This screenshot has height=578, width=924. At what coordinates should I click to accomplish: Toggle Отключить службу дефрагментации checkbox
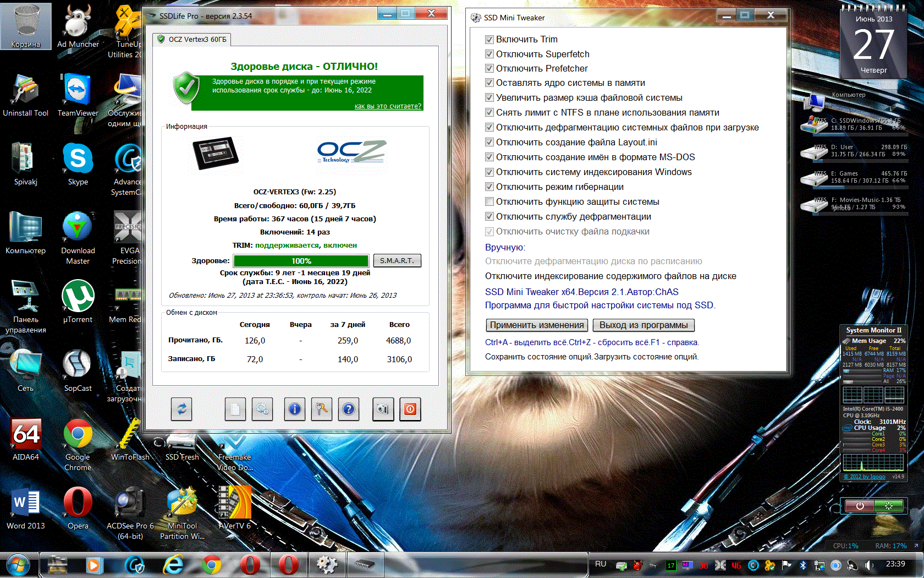pos(490,217)
